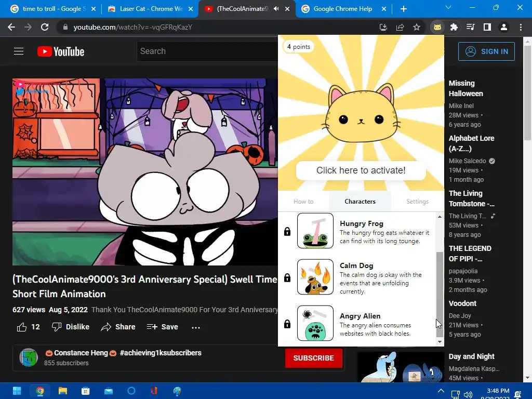
Task: Toggle the Chrome side panel icon
Action: coord(487,27)
